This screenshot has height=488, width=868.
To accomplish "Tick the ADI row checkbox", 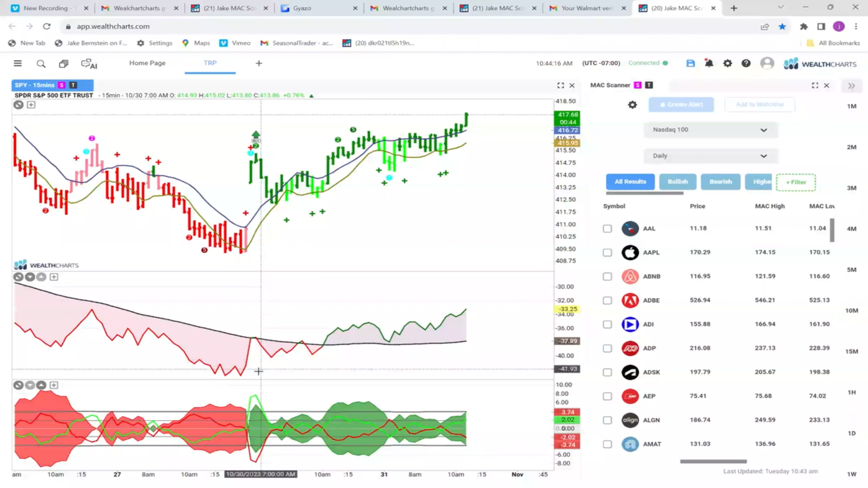I will 607,324.
